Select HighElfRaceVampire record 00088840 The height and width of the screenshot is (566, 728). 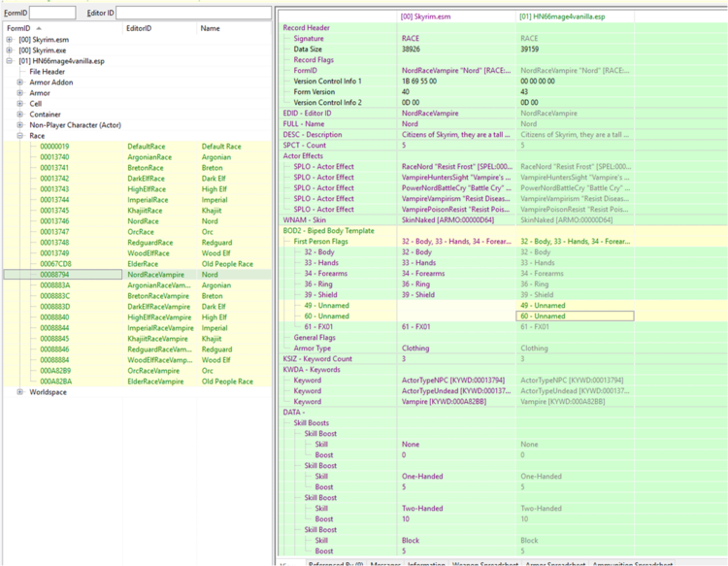[138, 317]
